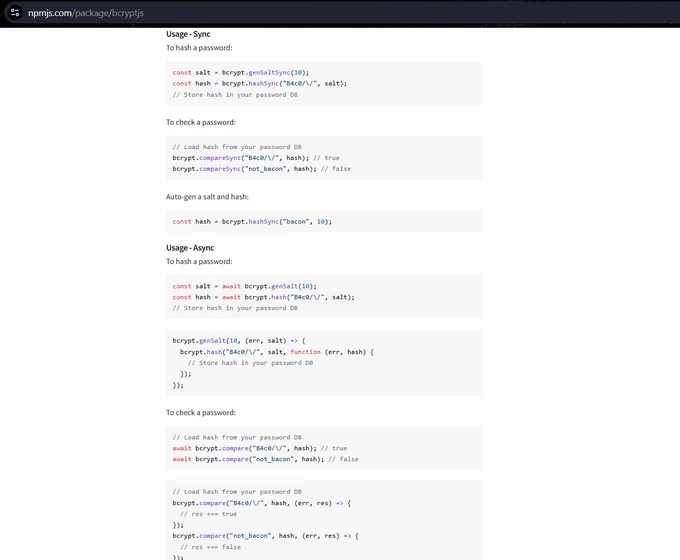Click the 'await bcrypt.genSalt(10);' line
Image resolution: width=680 pixels, height=560 pixels.
(x=245, y=286)
